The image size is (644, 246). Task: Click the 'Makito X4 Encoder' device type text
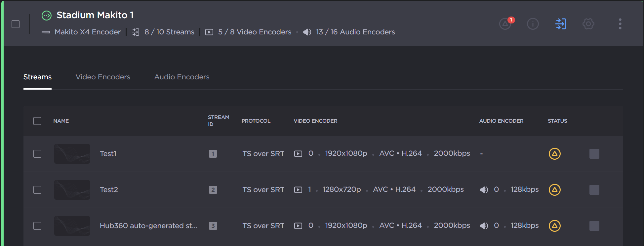coord(88,32)
